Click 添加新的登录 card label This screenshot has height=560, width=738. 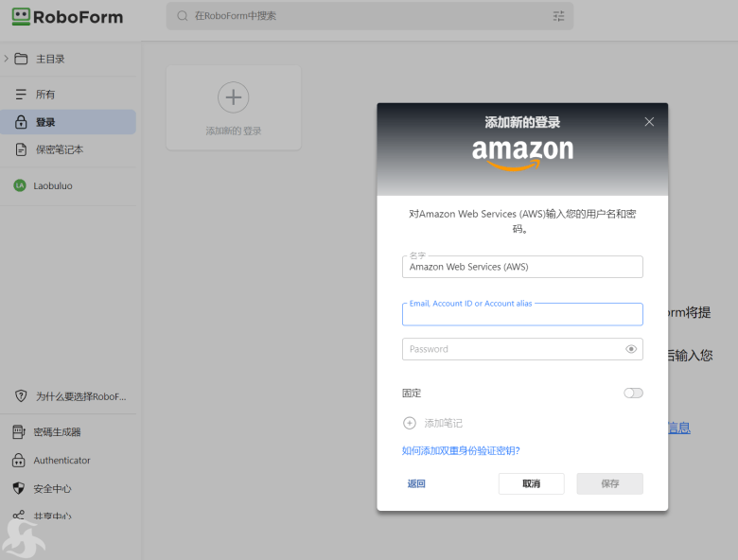[x=233, y=131]
